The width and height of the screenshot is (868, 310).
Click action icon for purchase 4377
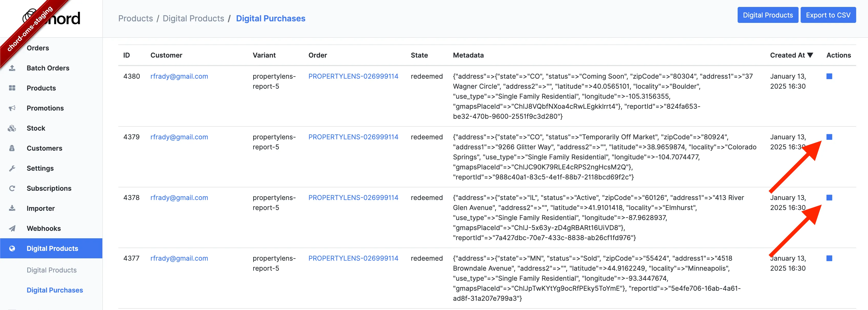tap(829, 258)
